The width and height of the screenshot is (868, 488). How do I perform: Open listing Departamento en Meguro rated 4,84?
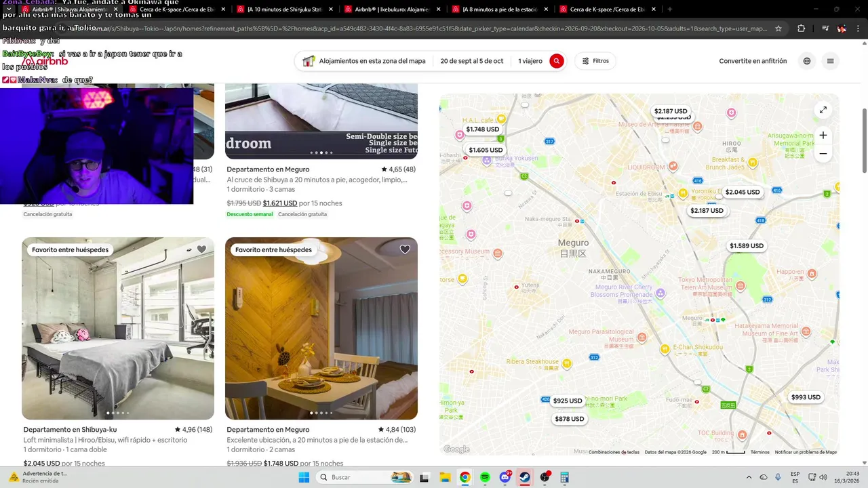click(x=268, y=430)
